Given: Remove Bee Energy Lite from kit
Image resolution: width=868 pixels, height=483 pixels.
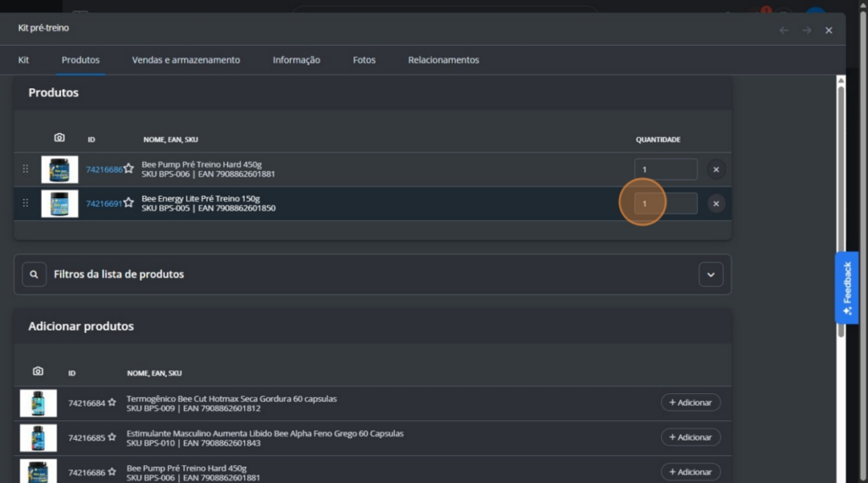Looking at the screenshot, I should pos(715,203).
